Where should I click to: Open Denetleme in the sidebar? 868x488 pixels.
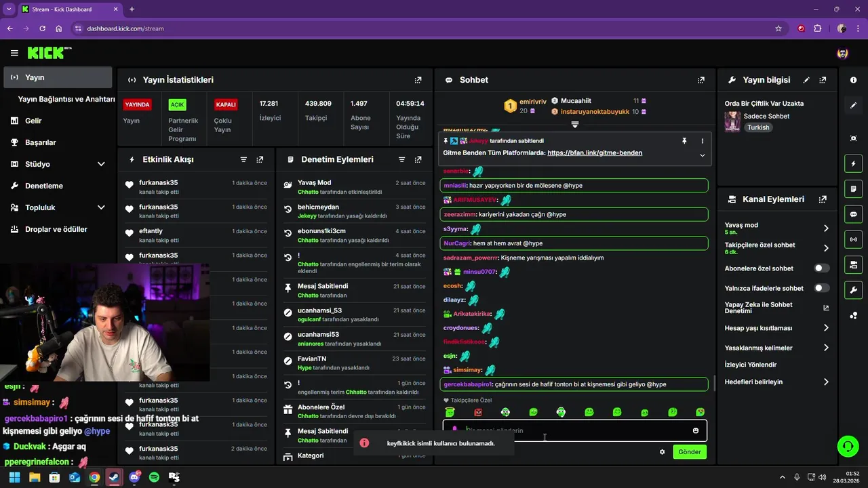click(58, 186)
